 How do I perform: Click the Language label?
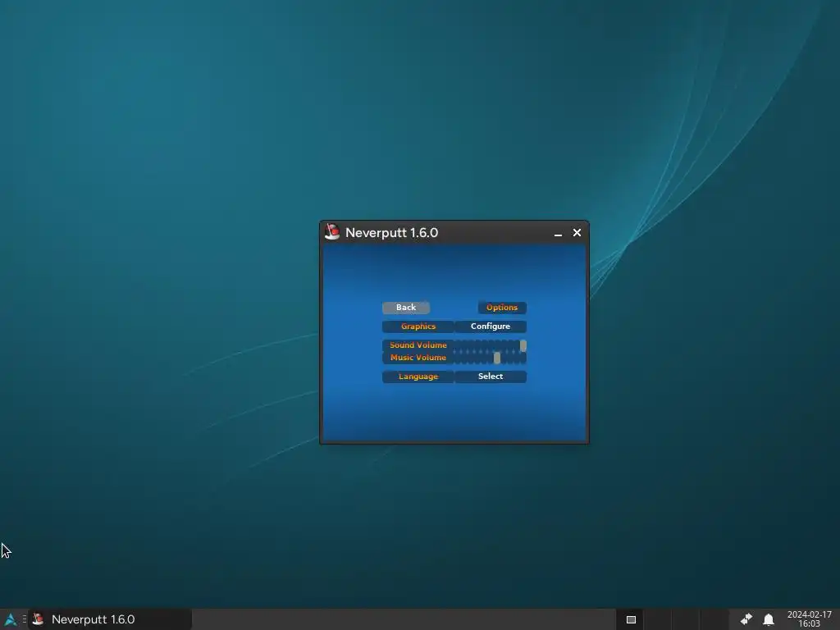(x=418, y=377)
